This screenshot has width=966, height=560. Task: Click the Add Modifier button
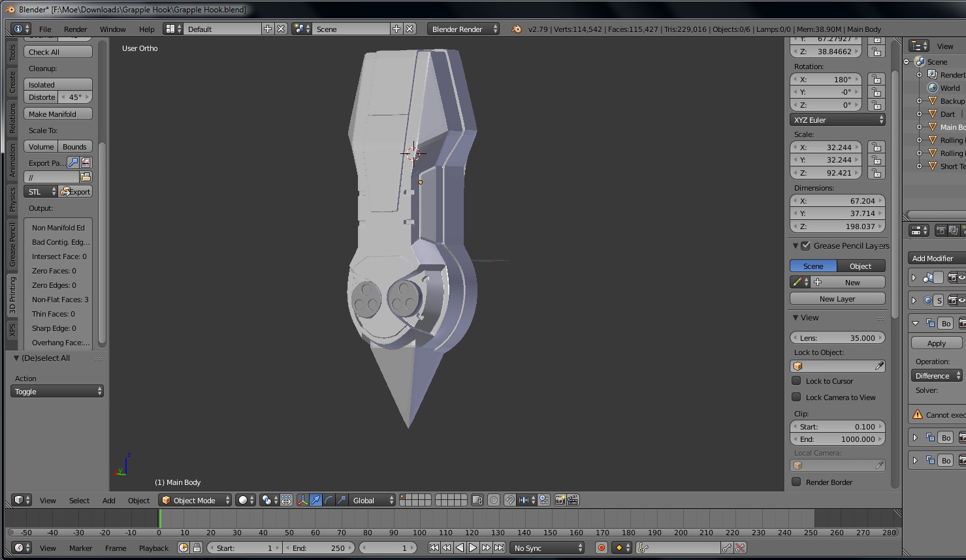[x=937, y=258]
